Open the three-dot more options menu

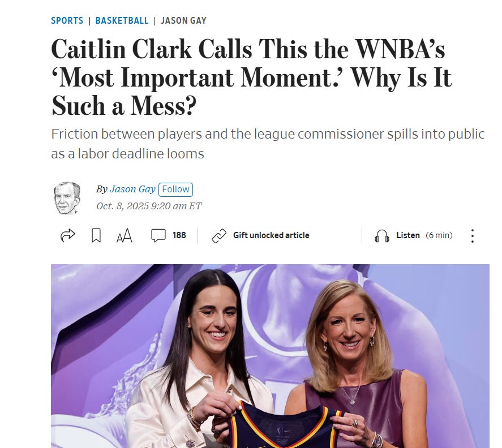click(472, 236)
